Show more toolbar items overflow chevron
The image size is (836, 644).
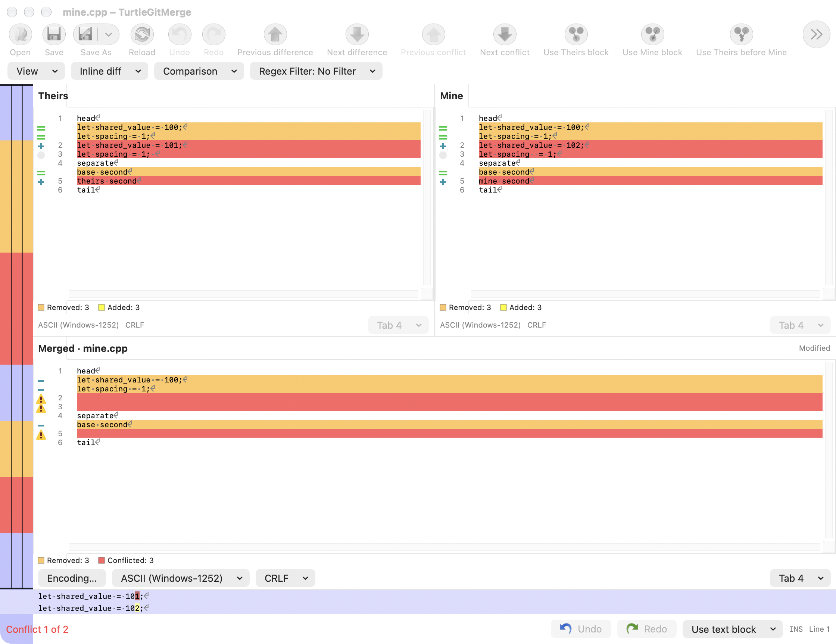click(x=816, y=34)
